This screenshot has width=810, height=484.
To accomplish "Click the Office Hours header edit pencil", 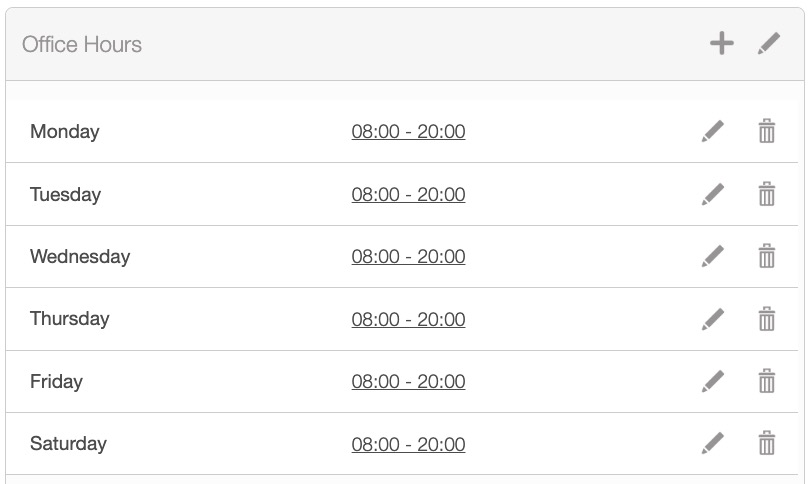I will [x=768, y=43].
